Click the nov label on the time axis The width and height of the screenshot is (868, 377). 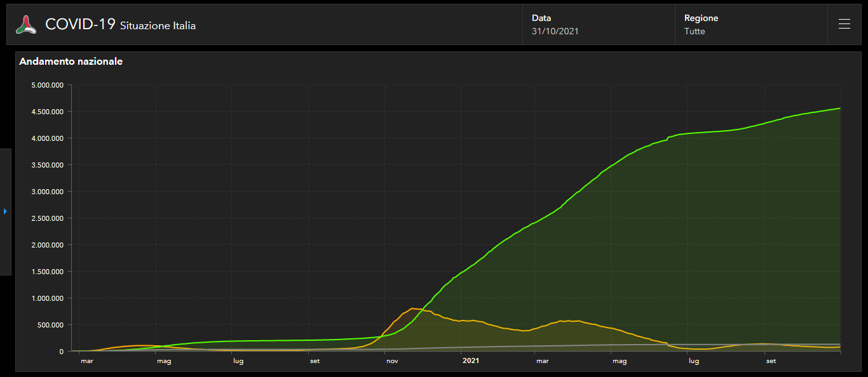[x=392, y=361]
